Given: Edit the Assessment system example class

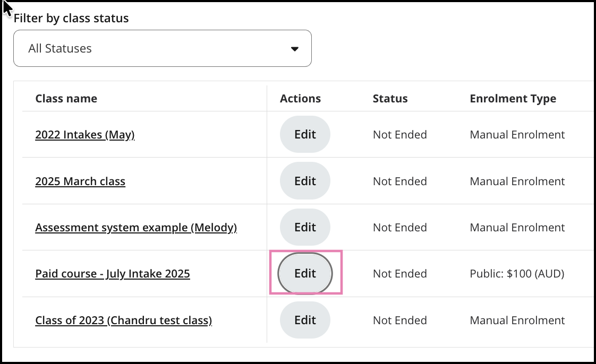Looking at the screenshot, I should (x=305, y=228).
